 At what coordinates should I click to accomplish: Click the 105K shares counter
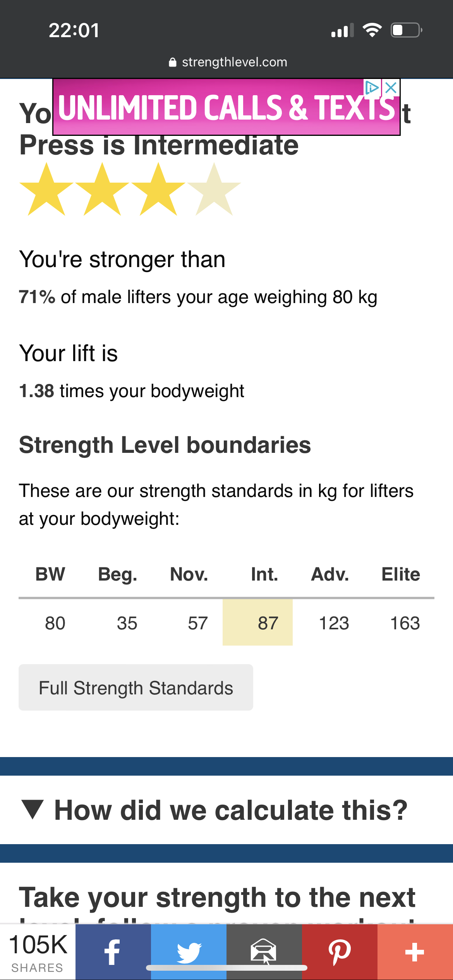38,952
